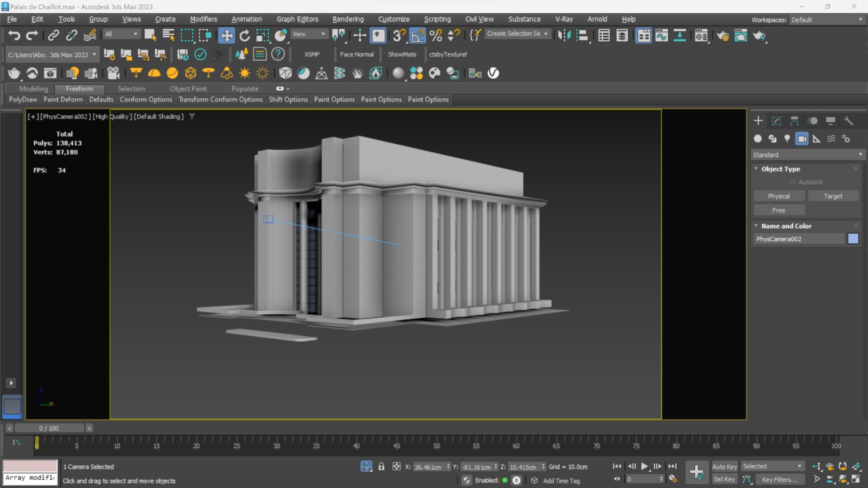The width and height of the screenshot is (868, 488).
Task: Select the Geometry category sphere icon
Action: pos(758,139)
